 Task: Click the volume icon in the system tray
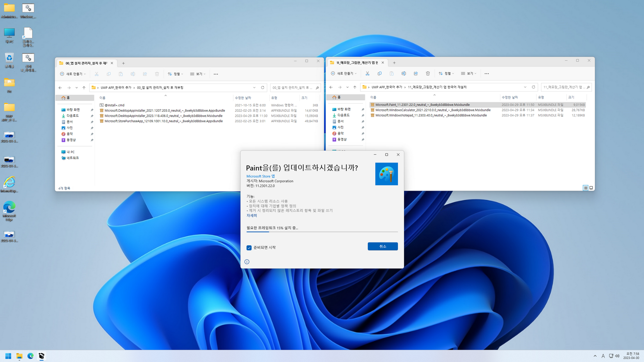(x=617, y=356)
